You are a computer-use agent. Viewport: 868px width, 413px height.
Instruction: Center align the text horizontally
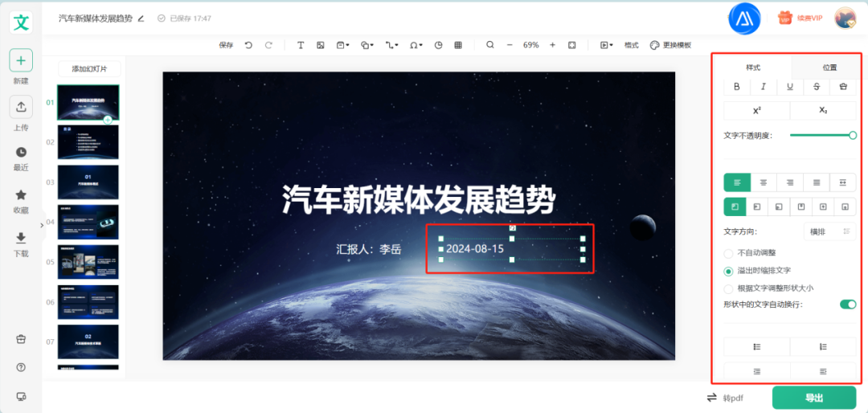pyautogui.click(x=764, y=182)
